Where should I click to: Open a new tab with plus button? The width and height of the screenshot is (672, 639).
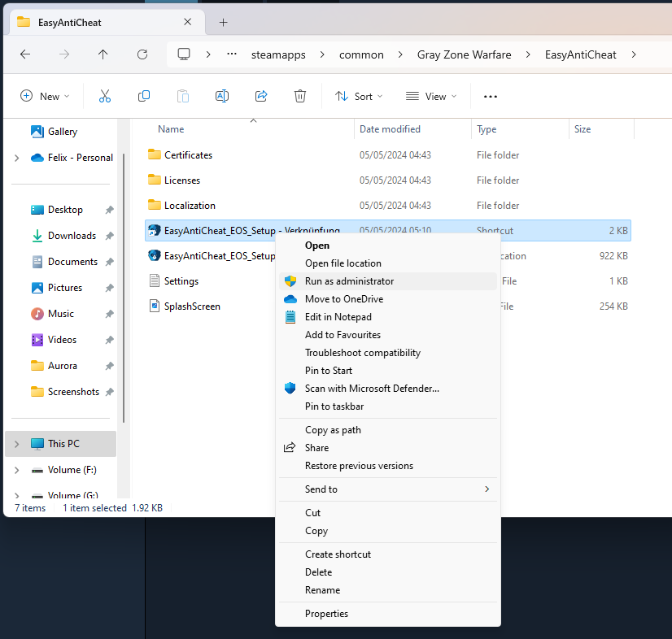[223, 22]
